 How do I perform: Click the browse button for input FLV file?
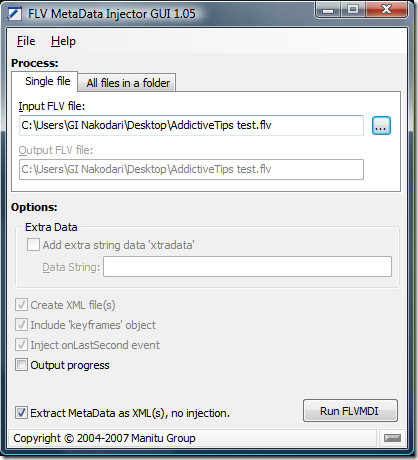(381, 126)
